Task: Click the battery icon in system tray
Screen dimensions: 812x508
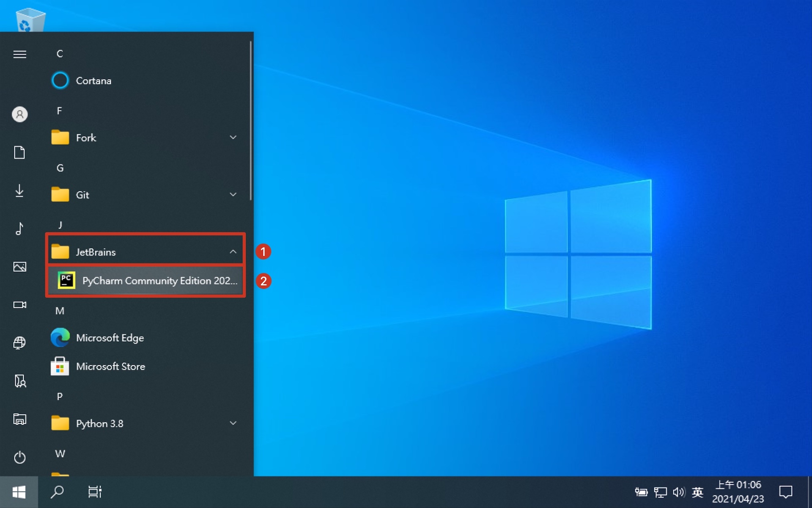Action: coord(641,492)
